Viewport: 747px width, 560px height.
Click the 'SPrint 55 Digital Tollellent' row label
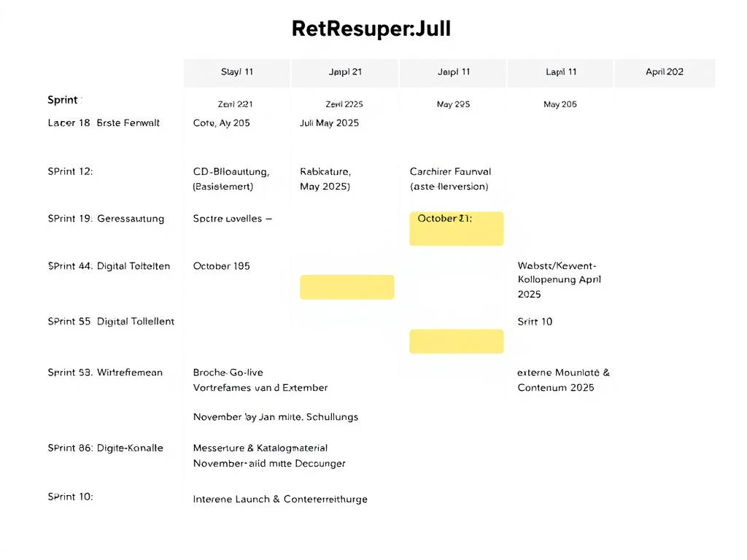tap(111, 322)
